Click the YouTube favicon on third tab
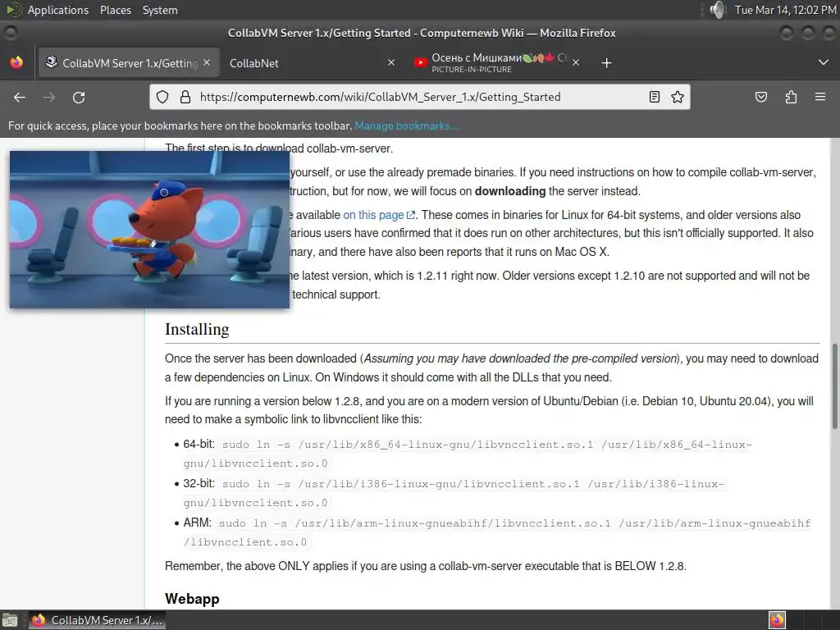This screenshot has height=630, width=840. click(x=421, y=62)
